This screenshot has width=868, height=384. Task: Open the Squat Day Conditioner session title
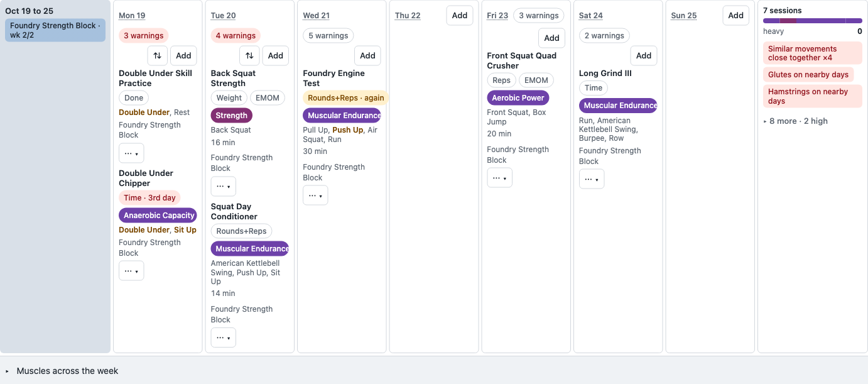[x=234, y=211]
